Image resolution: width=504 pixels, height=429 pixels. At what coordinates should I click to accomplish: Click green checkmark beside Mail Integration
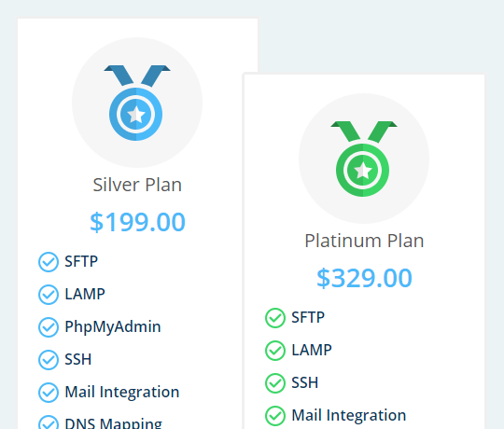click(275, 416)
